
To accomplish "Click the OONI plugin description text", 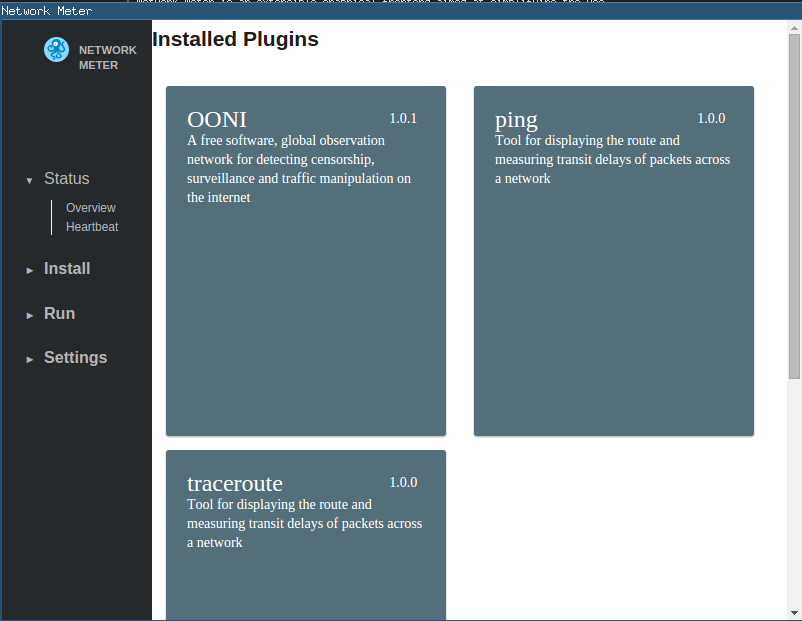I will click(299, 169).
